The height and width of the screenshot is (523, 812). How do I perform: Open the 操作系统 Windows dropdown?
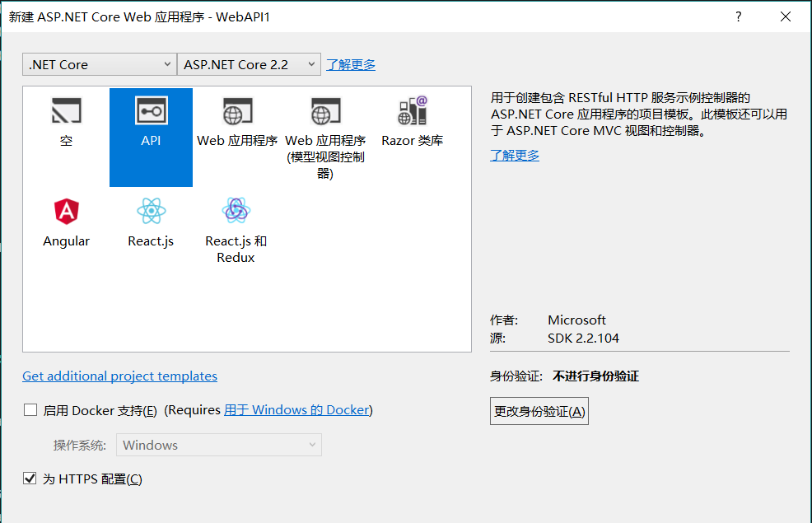(219, 445)
